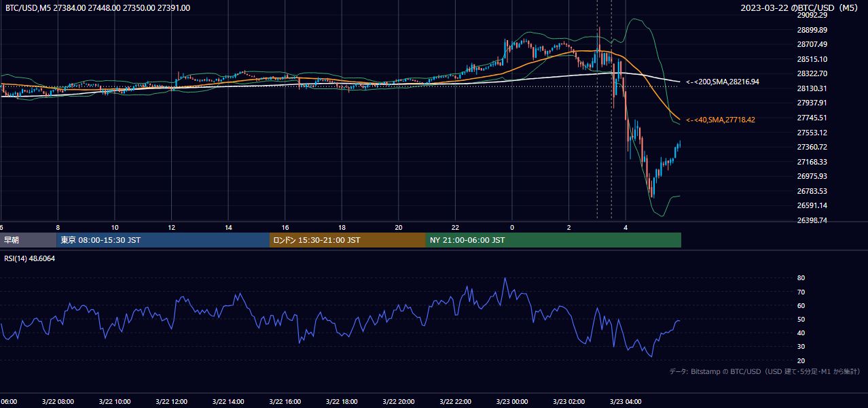Click RSI scale value 40

[x=801, y=333]
